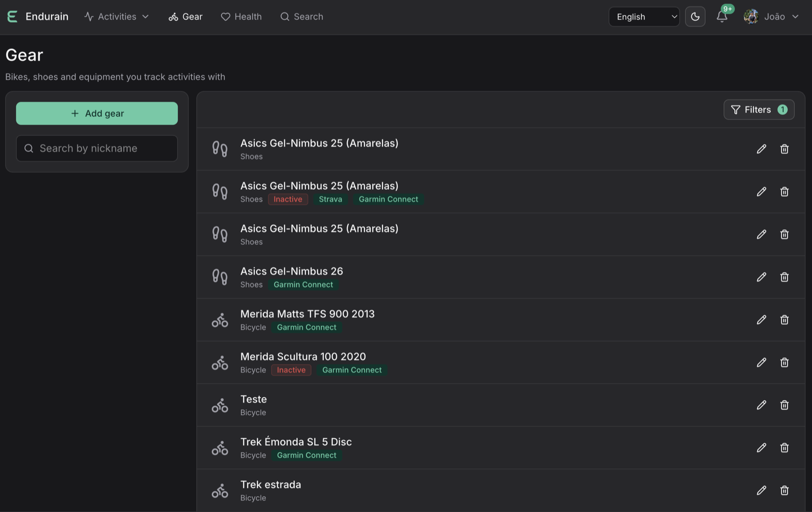The width and height of the screenshot is (812, 512).
Task: Click the Strava tag under Asics Gel-Nimbus 25
Action: 330,199
